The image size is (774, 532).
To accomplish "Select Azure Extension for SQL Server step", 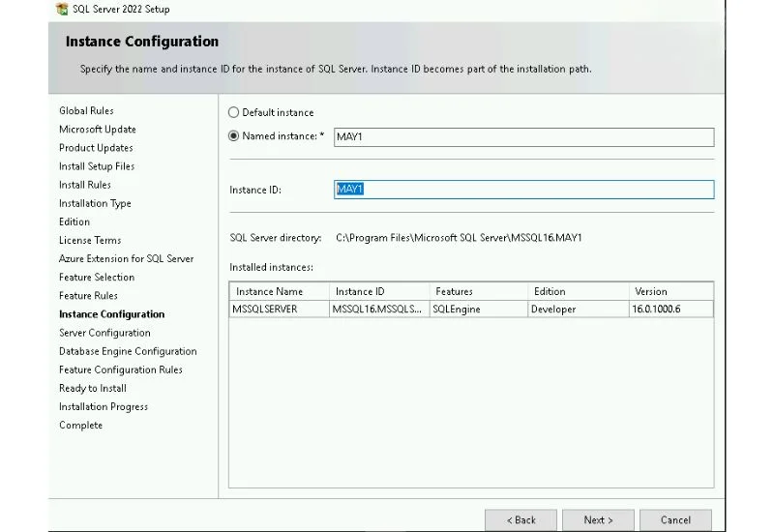I will tap(126, 258).
